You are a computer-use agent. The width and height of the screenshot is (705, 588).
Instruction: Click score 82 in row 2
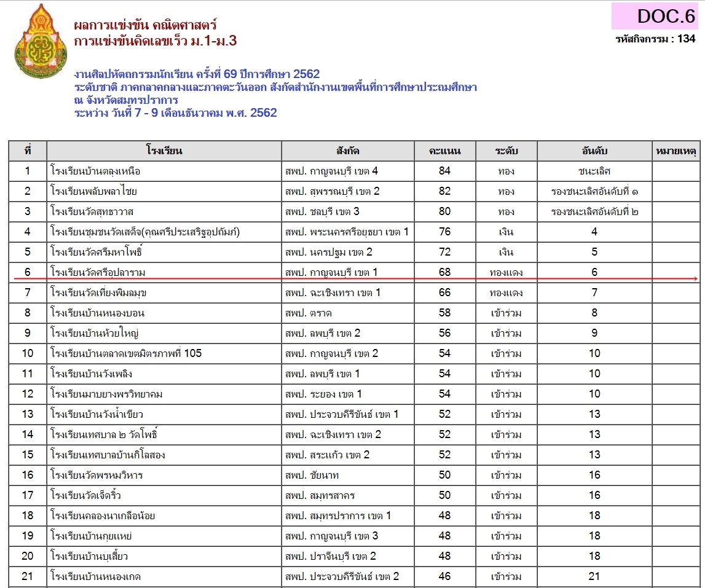coord(444,191)
